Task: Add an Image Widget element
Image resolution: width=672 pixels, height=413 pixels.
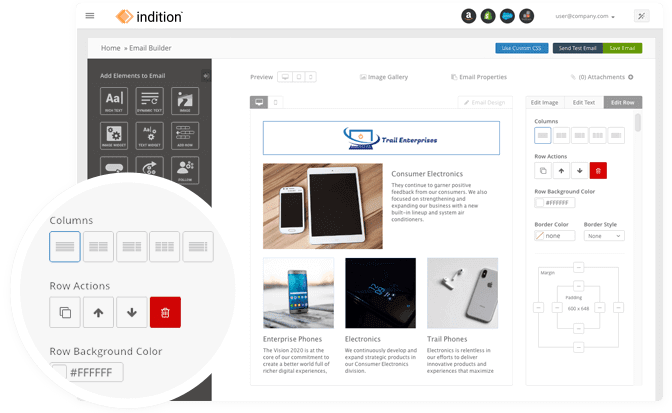Action: click(x=114, y=135)
